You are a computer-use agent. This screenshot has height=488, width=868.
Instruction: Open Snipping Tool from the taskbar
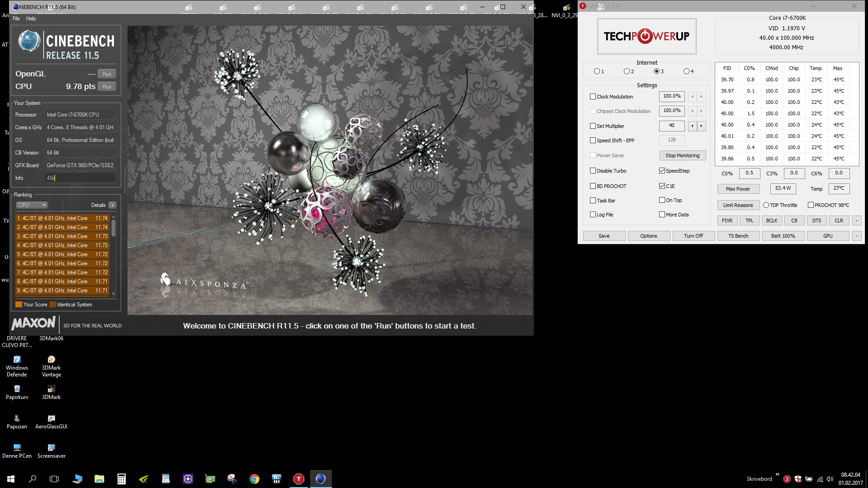(x=232, y=479)
